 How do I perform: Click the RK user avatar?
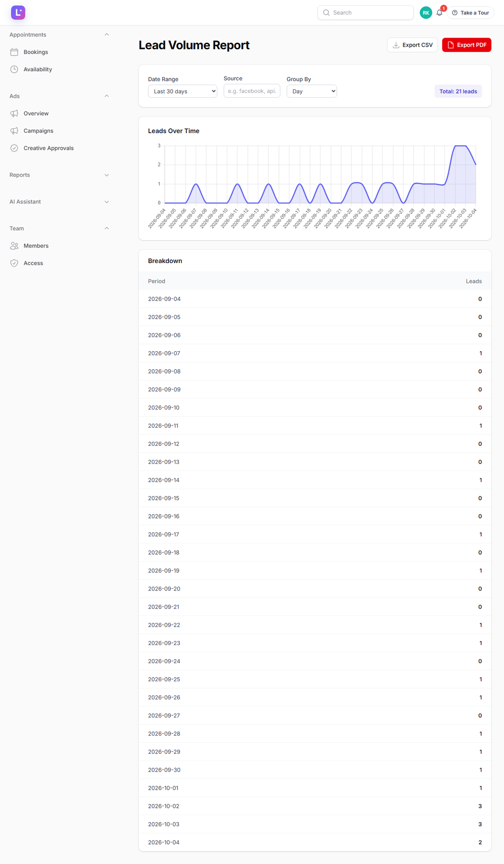coord(426,13)
